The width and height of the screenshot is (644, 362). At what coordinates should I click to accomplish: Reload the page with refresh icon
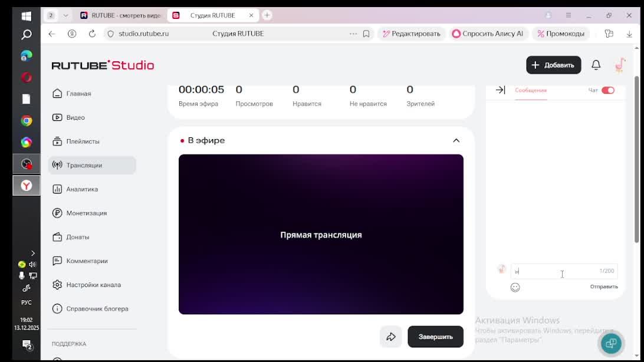[92, 34]
